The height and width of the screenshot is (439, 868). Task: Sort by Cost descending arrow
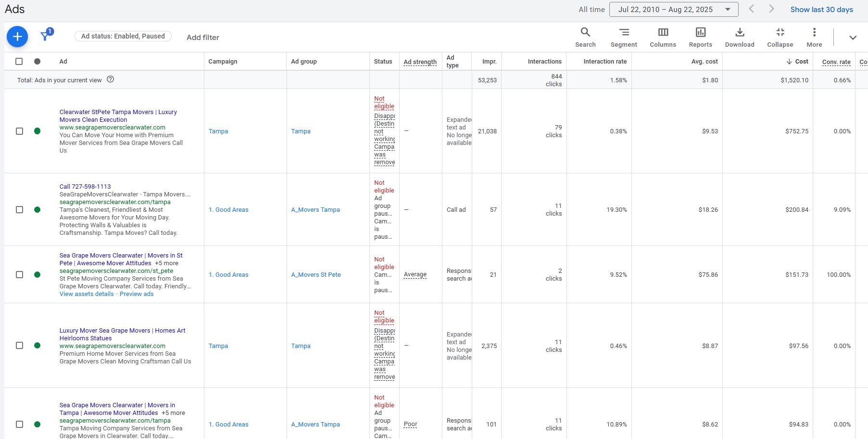pyautogui.click(x=789, y=61)
